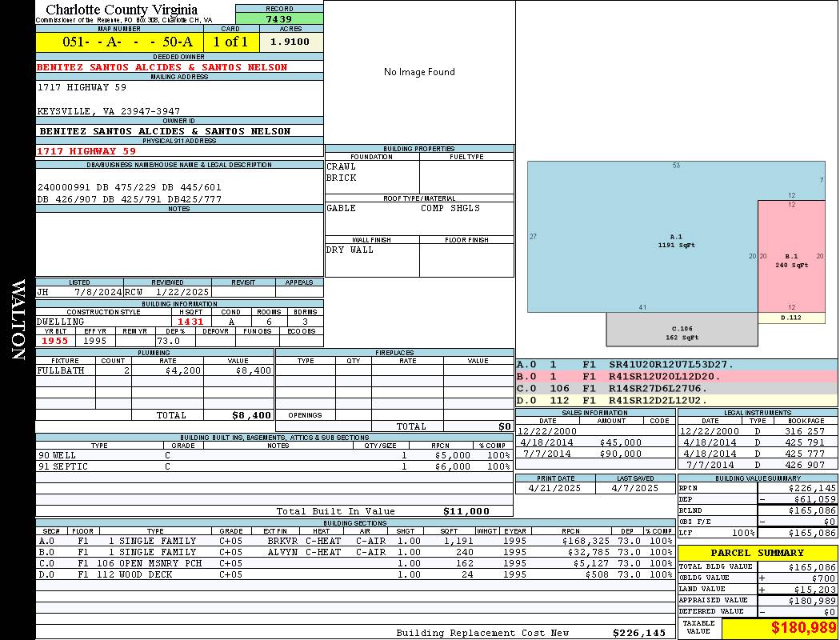
Task: Click Building Replacement Cost New $226,145
Action: (639, 633)
